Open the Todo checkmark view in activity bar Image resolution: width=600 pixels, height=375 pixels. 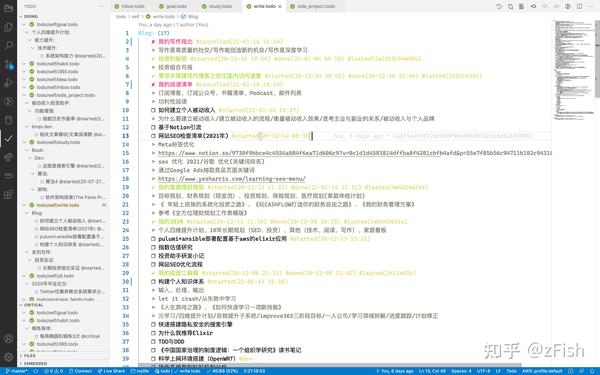point(8,139)
